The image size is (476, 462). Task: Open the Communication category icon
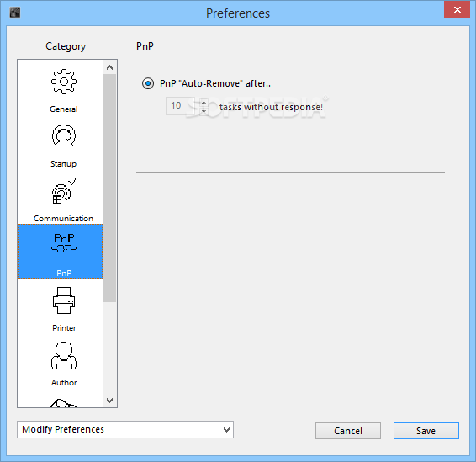(x=64, y=191)
